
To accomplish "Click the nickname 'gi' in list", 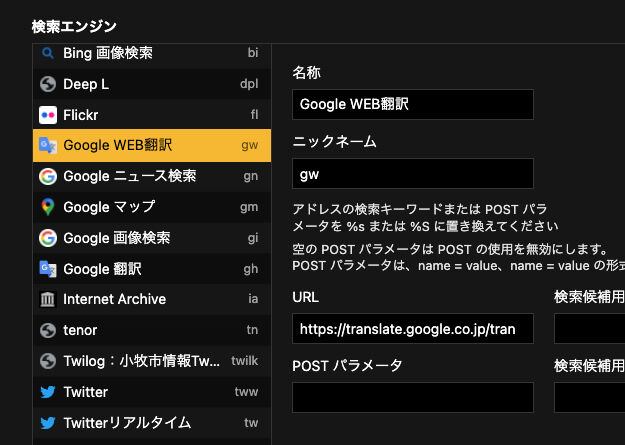I will pyautogui.click(x=253, y=238).
